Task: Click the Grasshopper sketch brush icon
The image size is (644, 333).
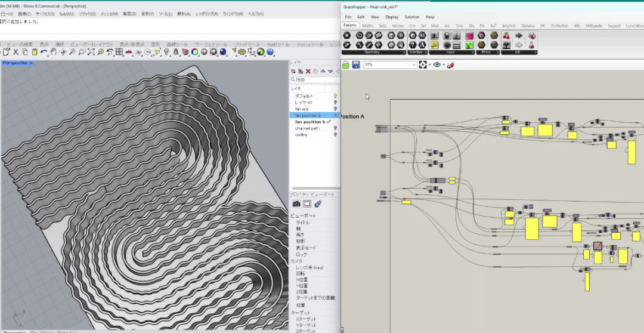Action: coord(451,64)
